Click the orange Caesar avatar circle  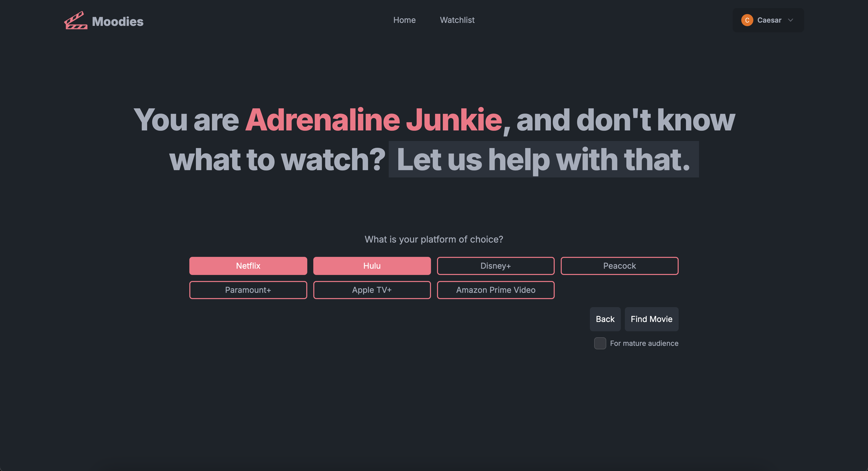[x=747, y=20]
